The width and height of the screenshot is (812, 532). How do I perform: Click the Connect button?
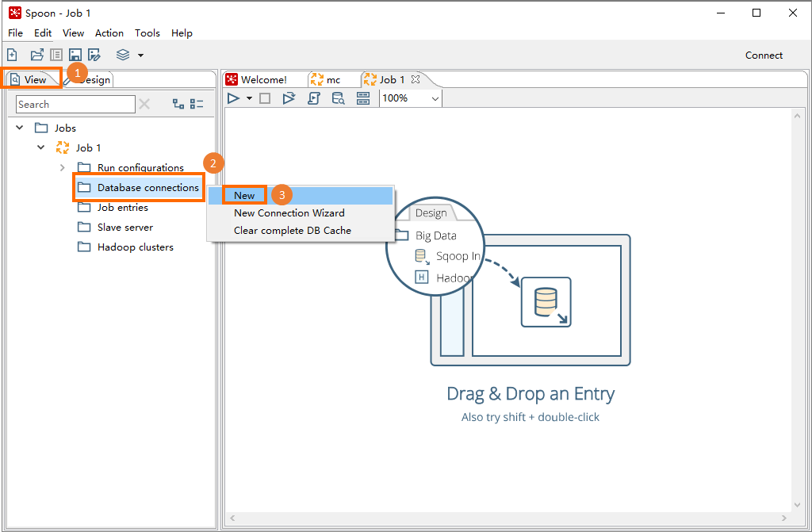coord(764,55)
